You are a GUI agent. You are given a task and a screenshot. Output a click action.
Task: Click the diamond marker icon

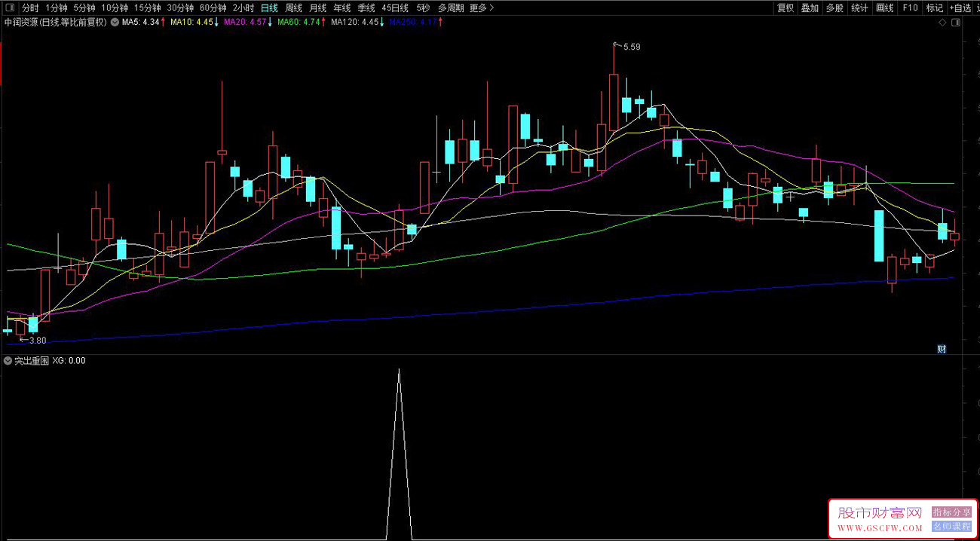[x=942, y=23]
